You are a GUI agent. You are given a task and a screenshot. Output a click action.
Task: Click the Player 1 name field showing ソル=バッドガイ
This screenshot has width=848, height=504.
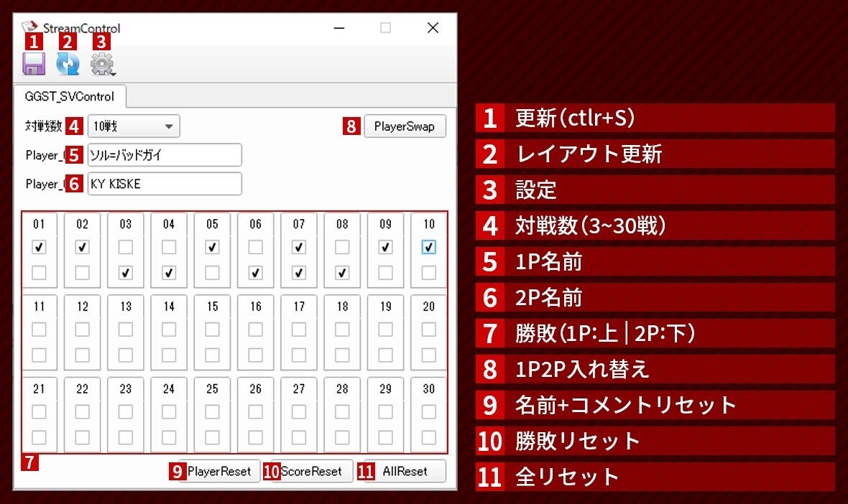tap(165, 154)
